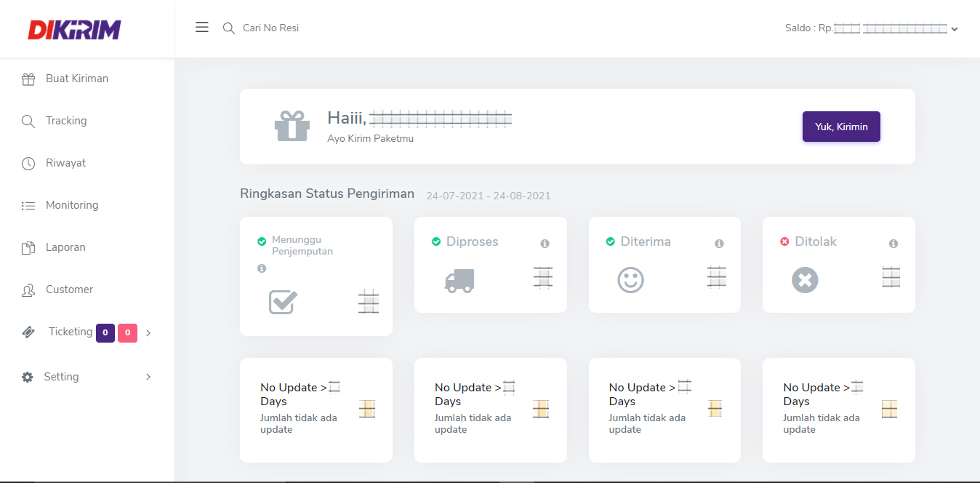The height and width of the screenshot is (483, 980).
Task: Go to the Tracking menu item
Action: click(65, 121)
